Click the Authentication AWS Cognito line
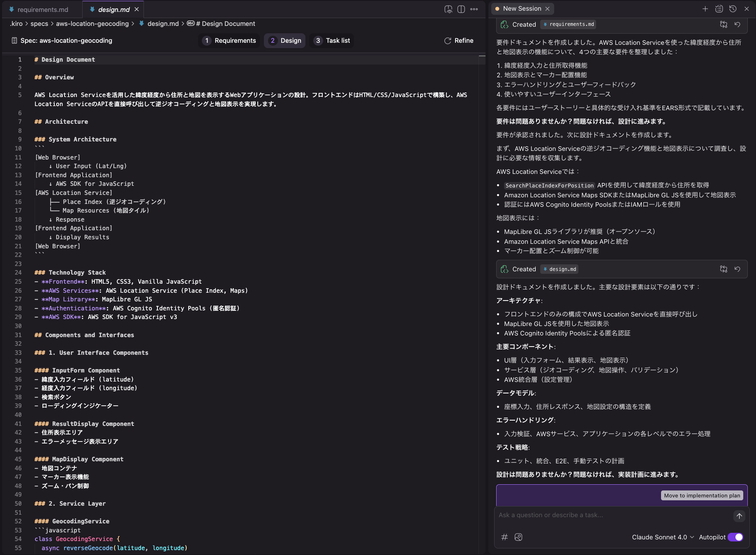The height and width of the screenshot is (555, 756). pos(137,308)
